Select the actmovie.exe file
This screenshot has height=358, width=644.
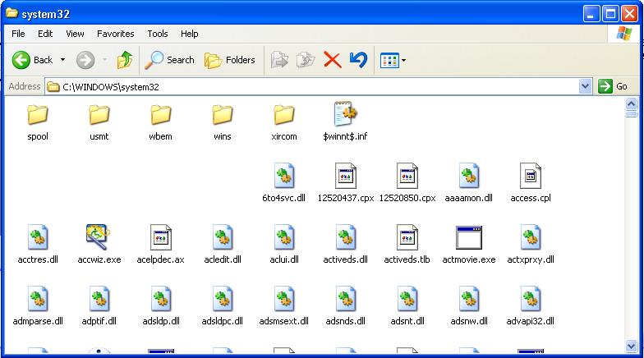tap(468, 245)
